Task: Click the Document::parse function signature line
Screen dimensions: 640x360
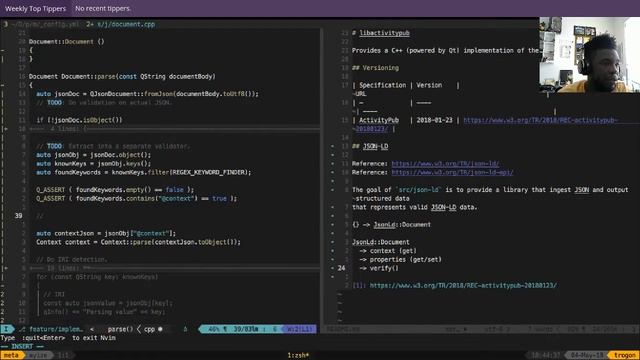Action: tap(122, 76)
